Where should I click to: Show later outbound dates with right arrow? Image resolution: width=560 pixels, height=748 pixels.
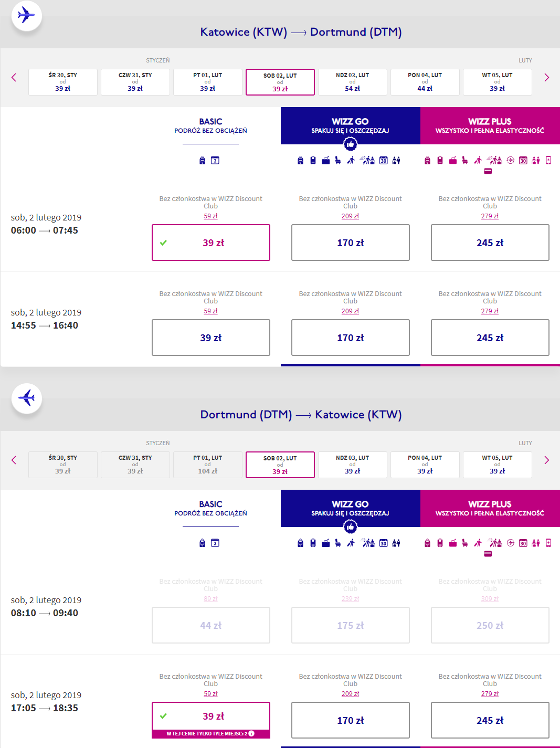coord(546,78)
